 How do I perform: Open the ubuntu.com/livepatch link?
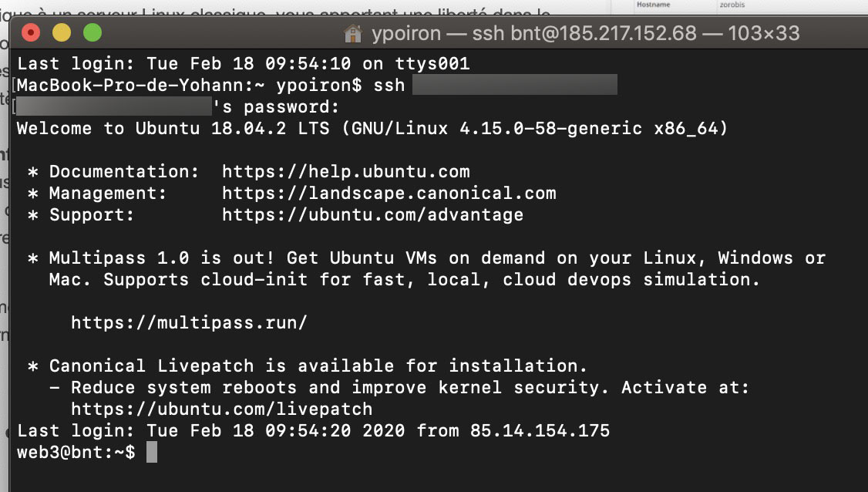pos(221,409)
